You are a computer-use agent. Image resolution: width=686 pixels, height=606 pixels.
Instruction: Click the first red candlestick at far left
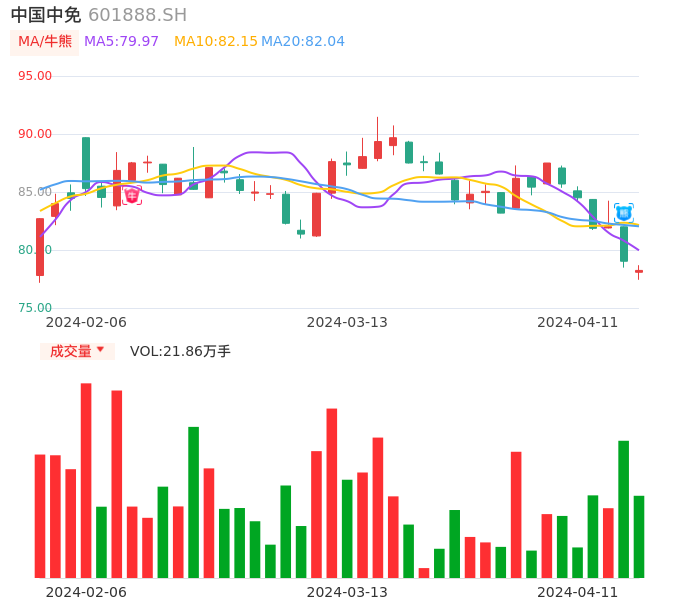click(x=40, y=247)
